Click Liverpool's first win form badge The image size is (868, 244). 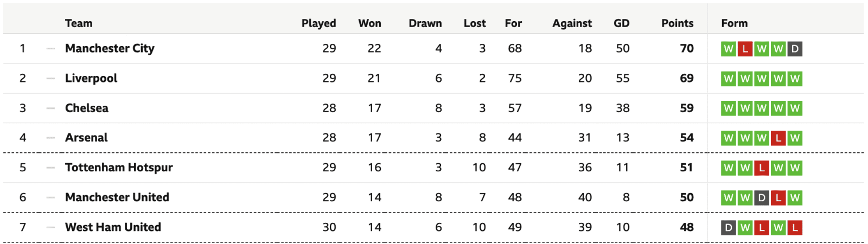tap(729, 79)
